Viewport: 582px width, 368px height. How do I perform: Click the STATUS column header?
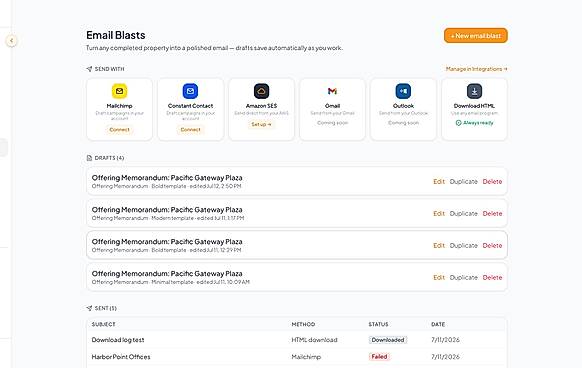(x=378, y=324)
